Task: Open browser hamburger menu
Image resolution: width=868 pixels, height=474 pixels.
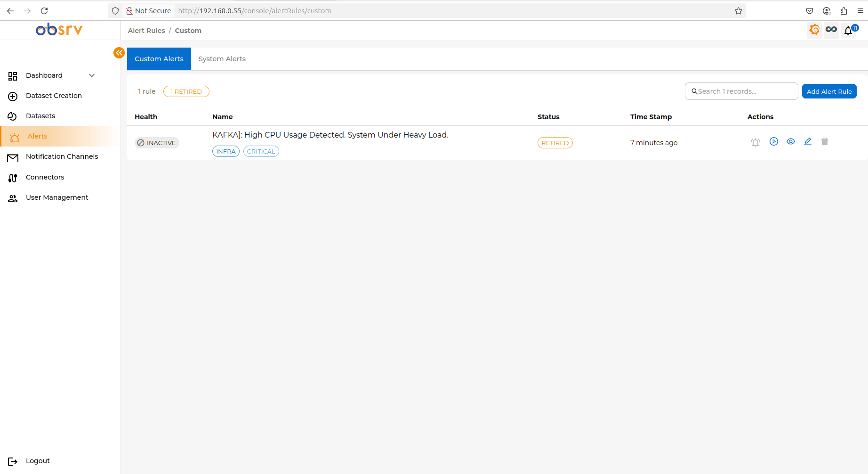Action: 860,11
